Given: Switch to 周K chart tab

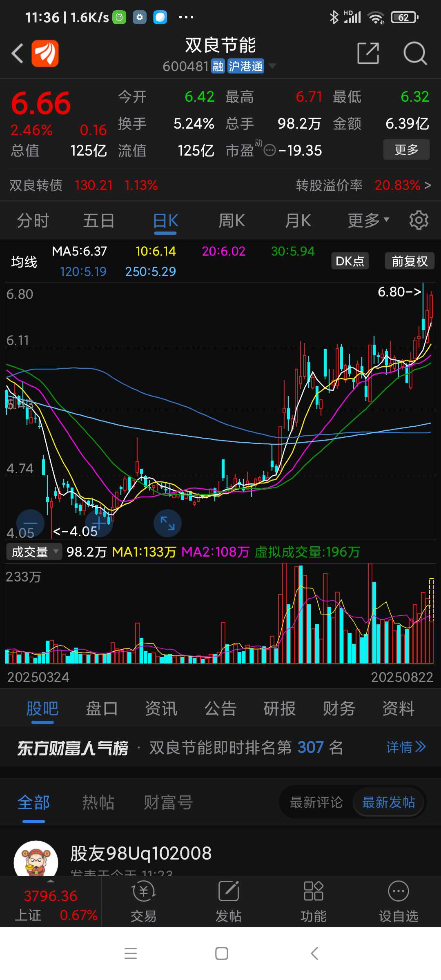Looking at the screenshot, I should (232, 220).
